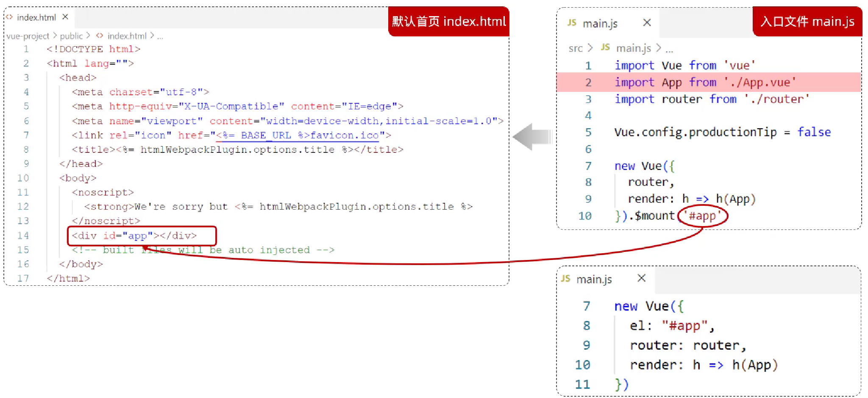868x398 pixels.
Task: Click the meta charset utf-8 line
Action: click(x=140, y=92)
